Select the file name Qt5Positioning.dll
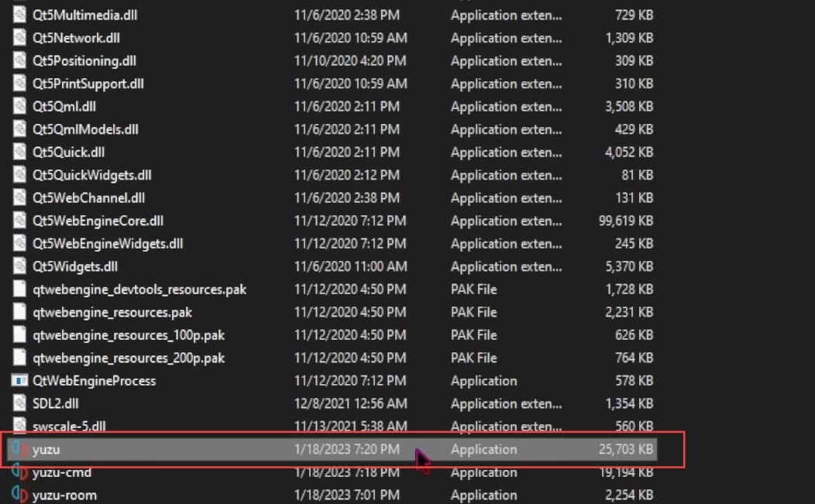The height and width of the screenshot is (504, 815). [84, 61]
